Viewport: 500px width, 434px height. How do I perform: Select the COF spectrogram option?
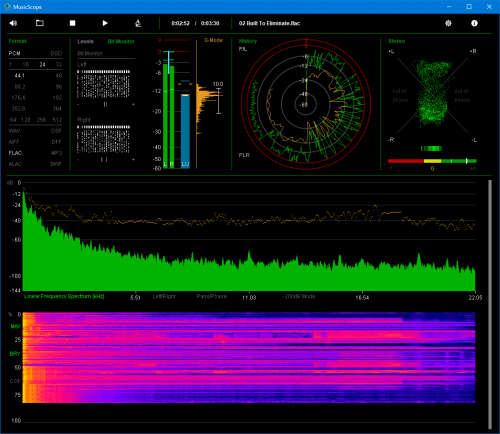[15, 381]
